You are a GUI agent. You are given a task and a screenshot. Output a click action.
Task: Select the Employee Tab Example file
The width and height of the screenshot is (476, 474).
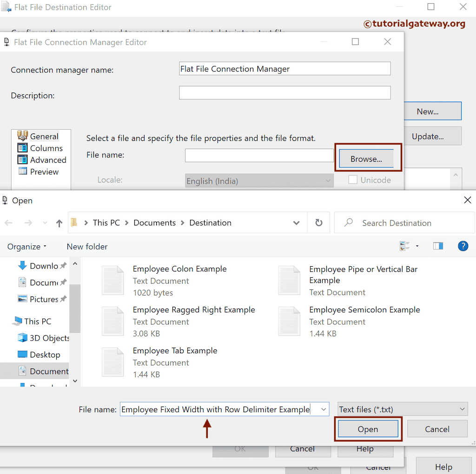[x=175, y=350]
